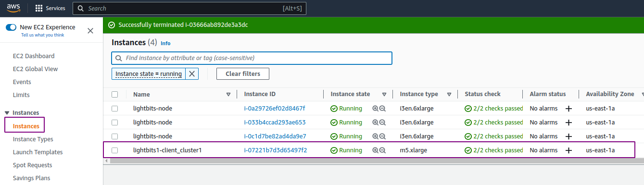Open Instance state column sort dropdown
Viewport: 644px width, 185px height.
coord(384,95)
